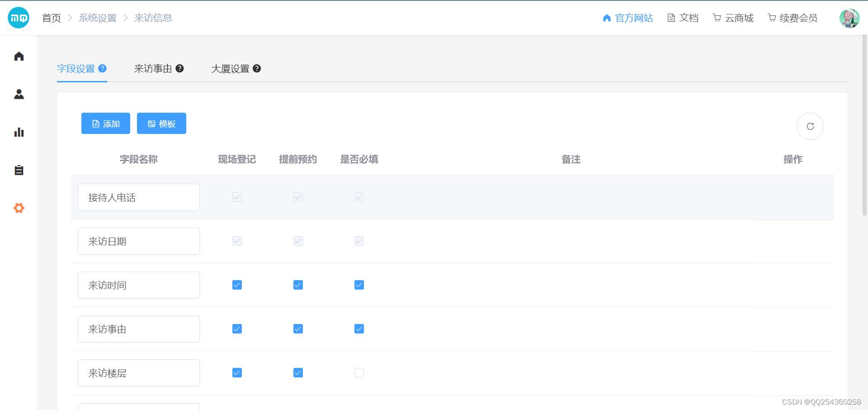Click the 字段名称 column header

139,159
